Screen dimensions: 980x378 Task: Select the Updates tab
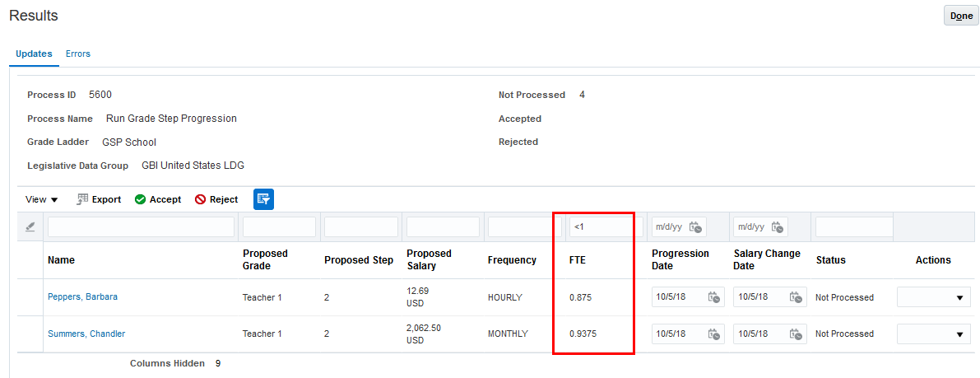(34, 54)
